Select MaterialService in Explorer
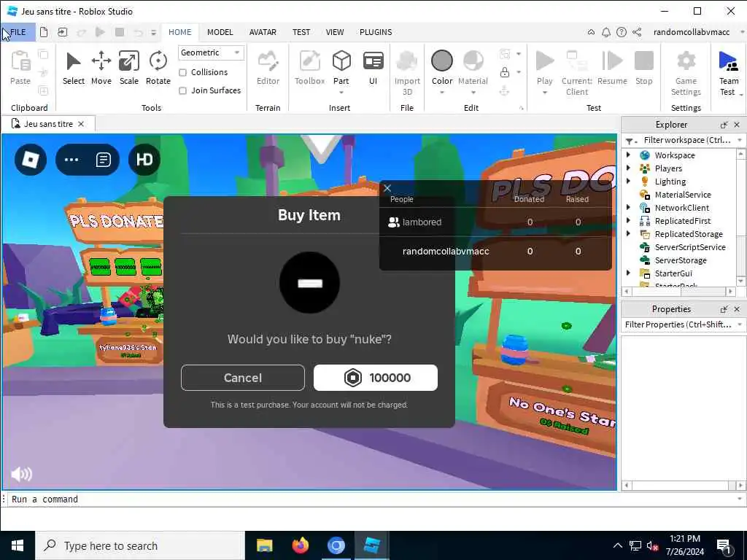The image size is (747, 560). pyautogui.click(x=683, y=194)
